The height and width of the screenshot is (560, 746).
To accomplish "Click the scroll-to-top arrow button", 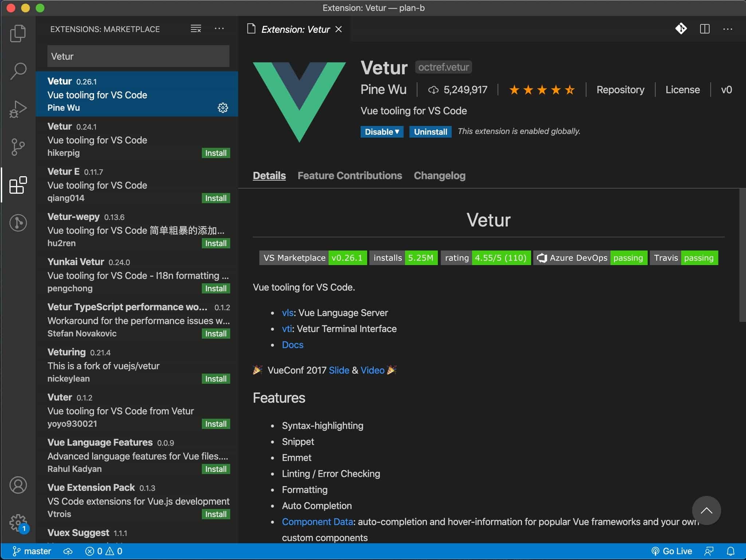I will click(x=706, y=510).
